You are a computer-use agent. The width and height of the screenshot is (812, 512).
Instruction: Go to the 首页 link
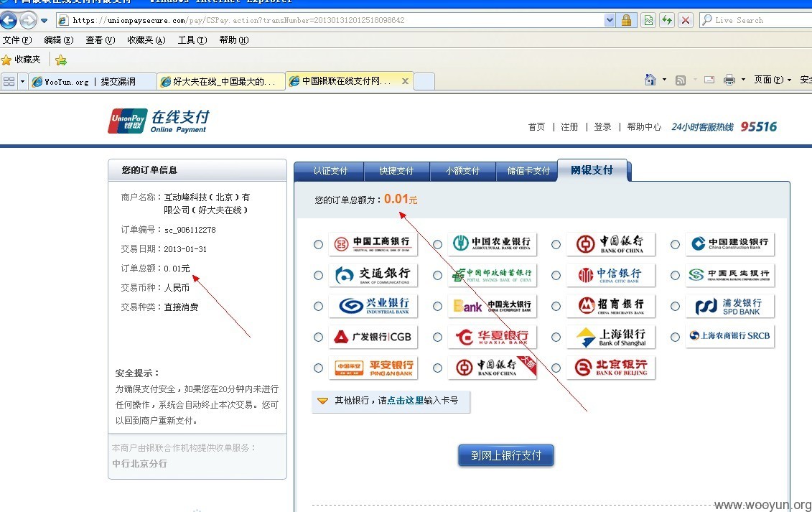pyautogui.click(x=536, y=127)
